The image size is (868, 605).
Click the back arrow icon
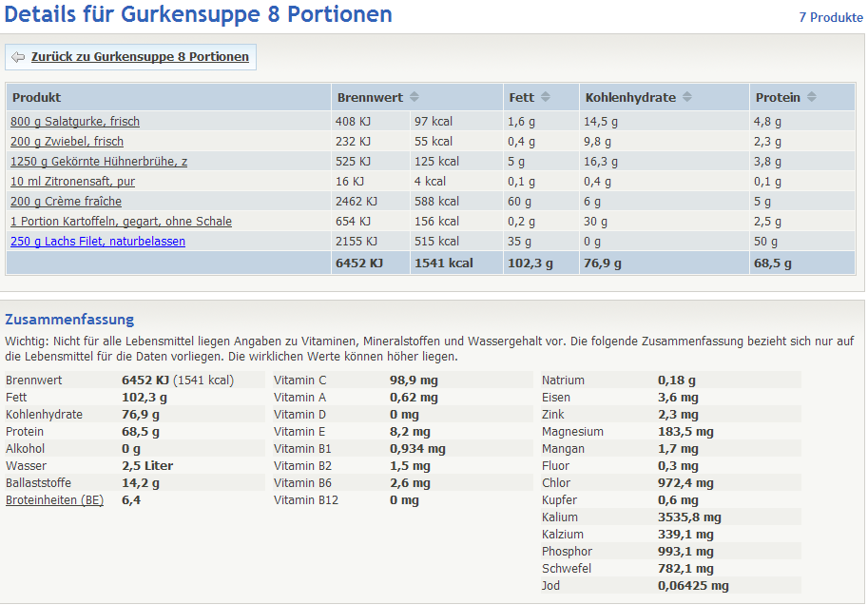pyautogui.click(x=18, y=57)
